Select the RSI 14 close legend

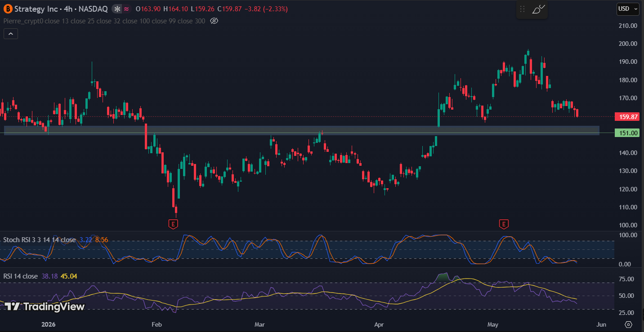point(20,276)
